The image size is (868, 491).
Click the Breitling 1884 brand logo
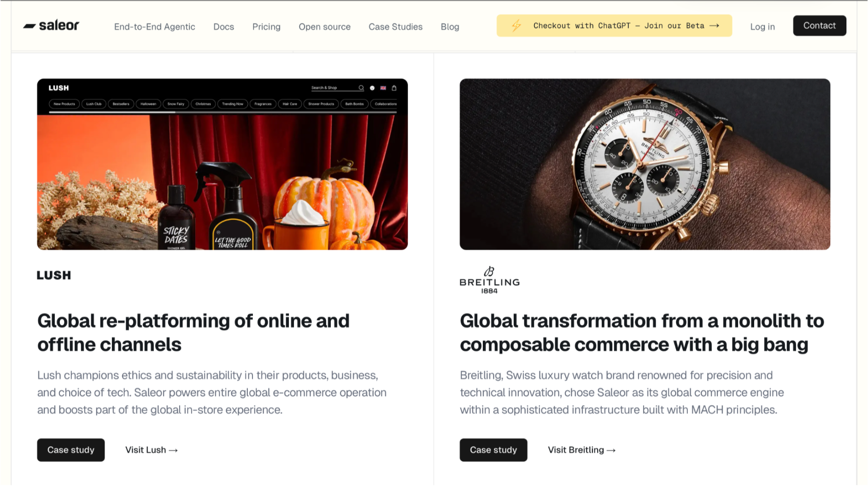489,280
